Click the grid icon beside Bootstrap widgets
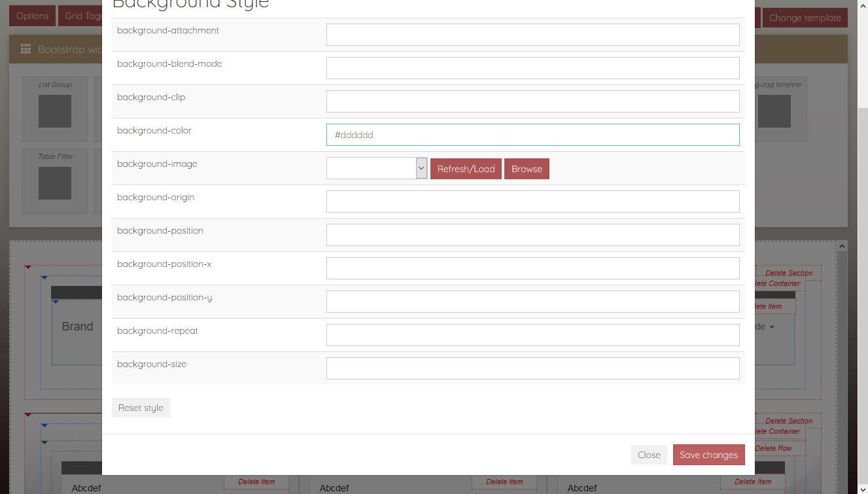 [26, 50]
